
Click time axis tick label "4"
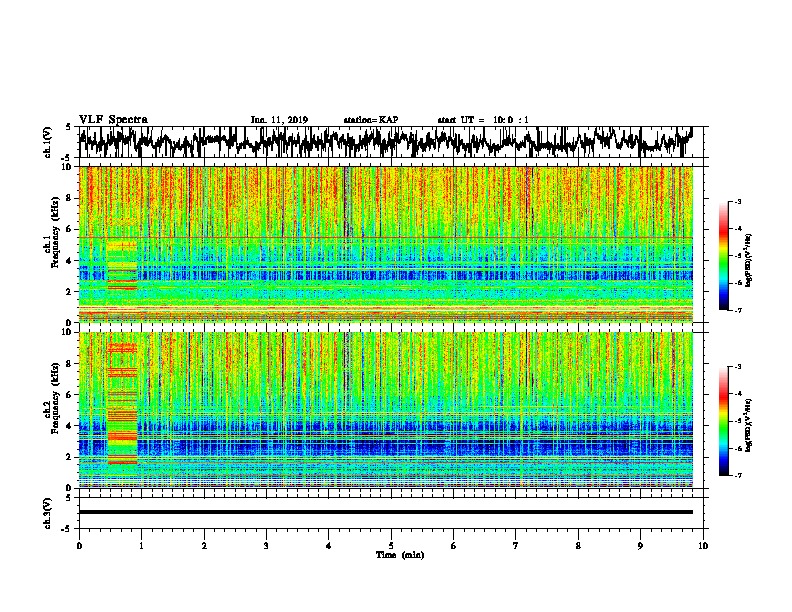[x=328, y=546]
